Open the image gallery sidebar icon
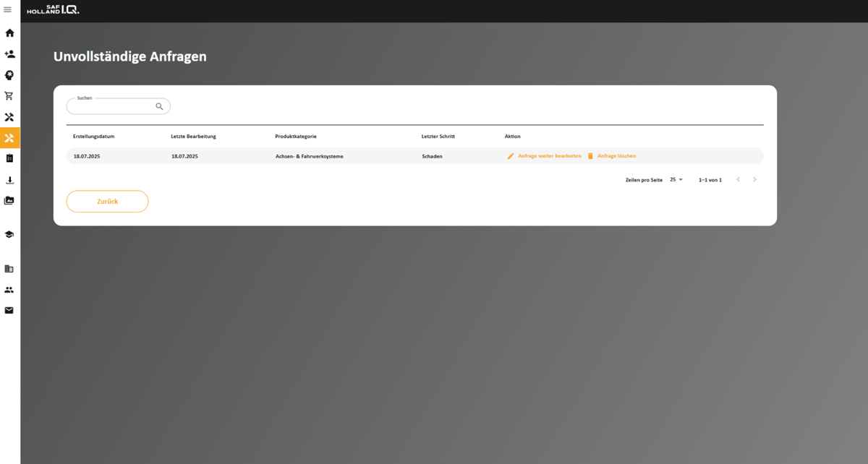Viewport: 868px width, 464px height. [x=9, y=200]
